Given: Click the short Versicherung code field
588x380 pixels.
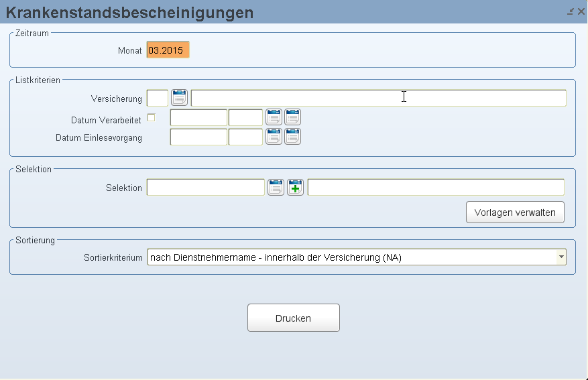Looking at the screenshot, I should pos(158,99).
